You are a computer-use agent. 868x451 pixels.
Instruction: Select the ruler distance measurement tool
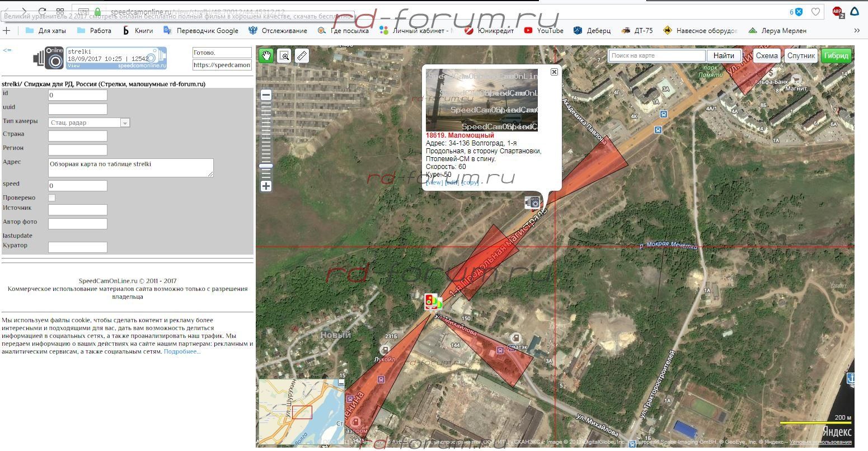(x=302, y=55)
